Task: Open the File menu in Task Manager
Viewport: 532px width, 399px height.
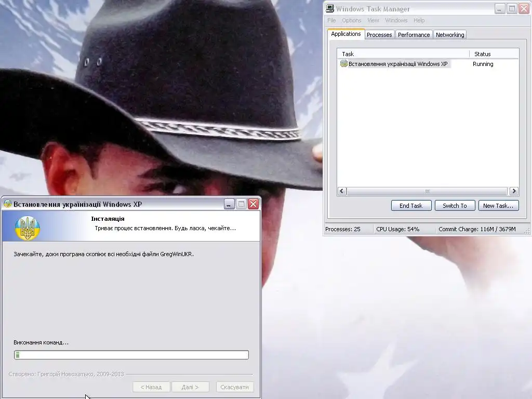Action: tap(331, 20)
